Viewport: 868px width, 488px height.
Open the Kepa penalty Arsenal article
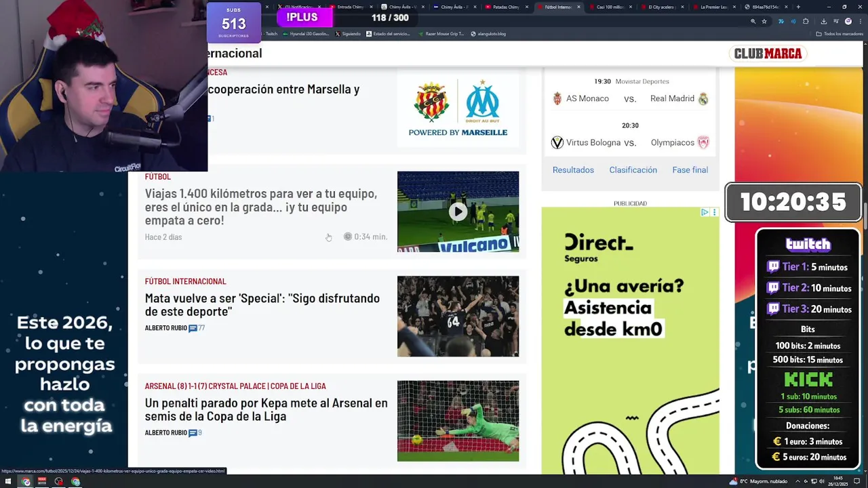pos(266,409)
